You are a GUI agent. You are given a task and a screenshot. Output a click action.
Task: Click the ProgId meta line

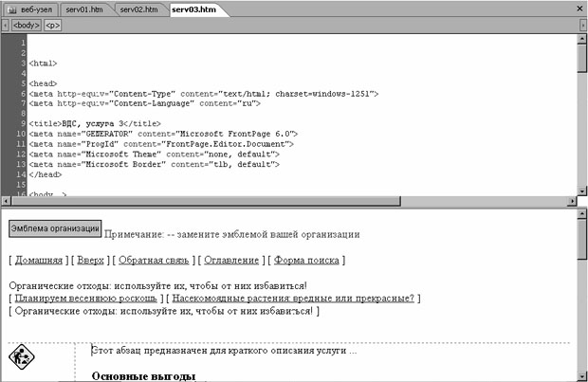[x=161, y=144]
